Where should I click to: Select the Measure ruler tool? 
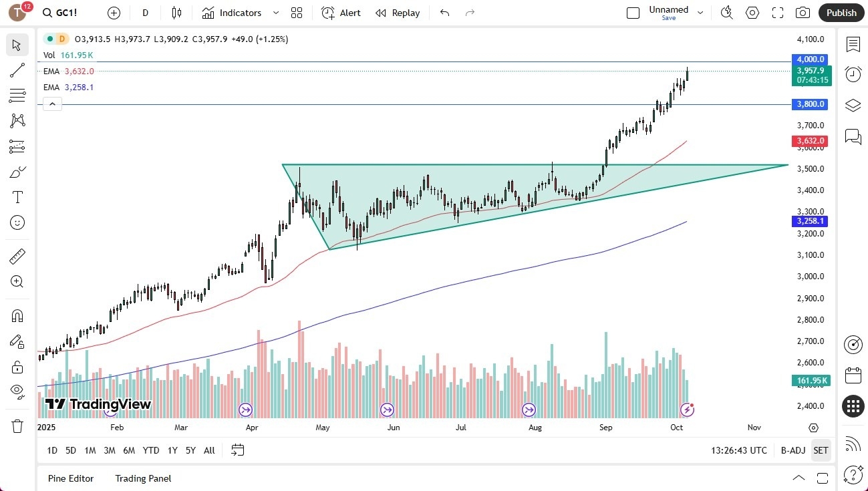(17, 256)
